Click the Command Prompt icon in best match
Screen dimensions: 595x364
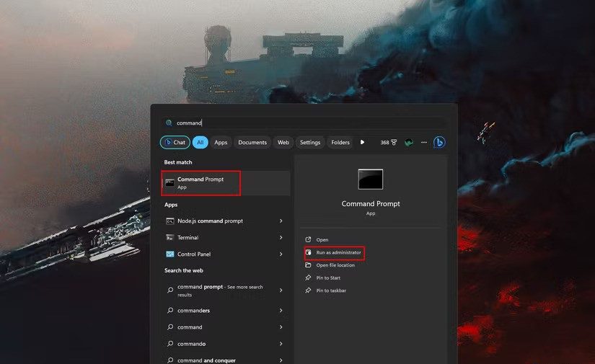[169, 183]
